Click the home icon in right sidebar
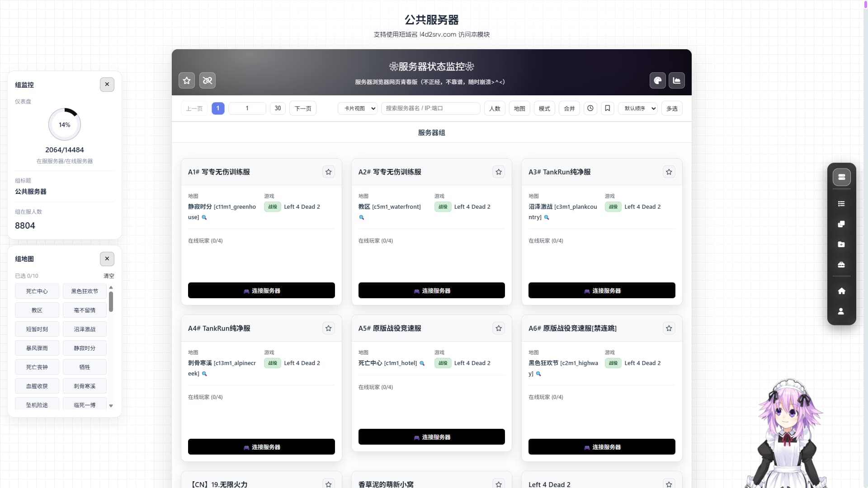Viewport: 868px width, 488px height. point(841,291)
